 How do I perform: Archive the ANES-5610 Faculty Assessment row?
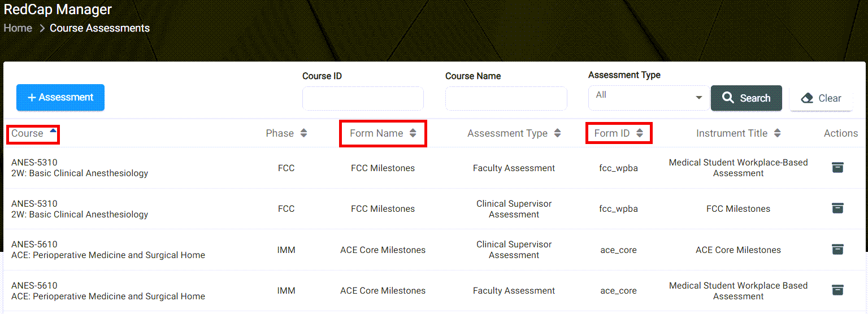click(837, 290)
